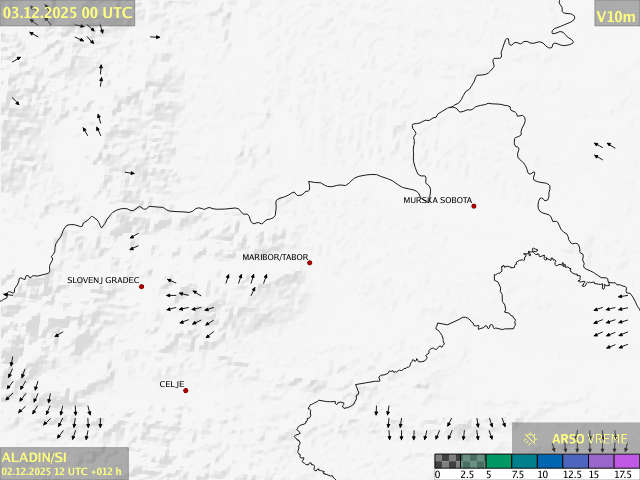
Task: Click the ARSO sun logo icon
Action: tap(531, 439)
